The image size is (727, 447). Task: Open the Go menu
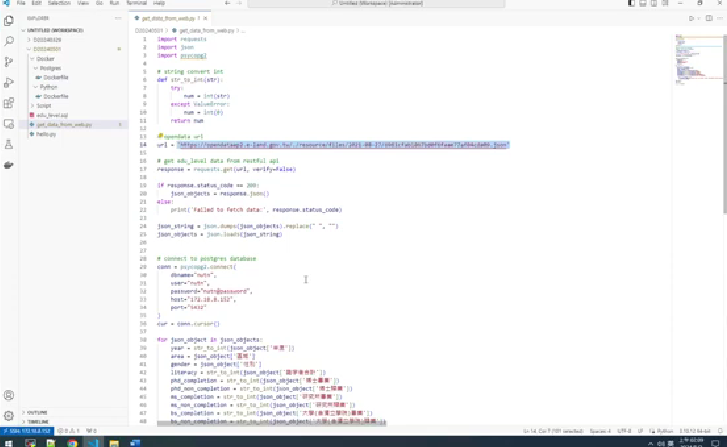(99, 3)
